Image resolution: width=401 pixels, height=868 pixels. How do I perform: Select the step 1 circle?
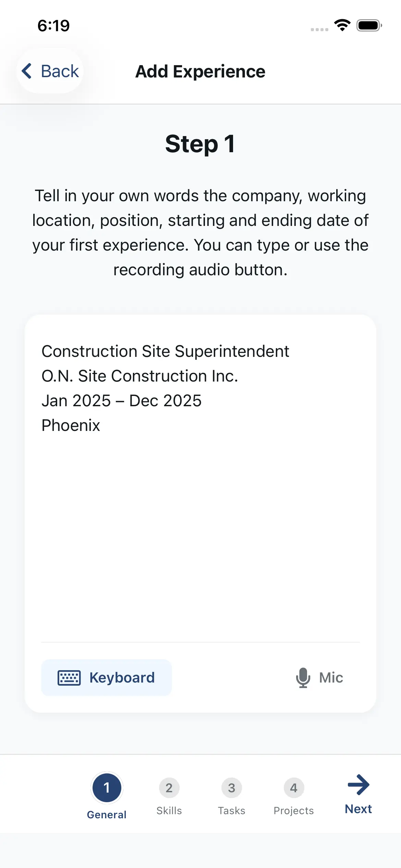107,787
